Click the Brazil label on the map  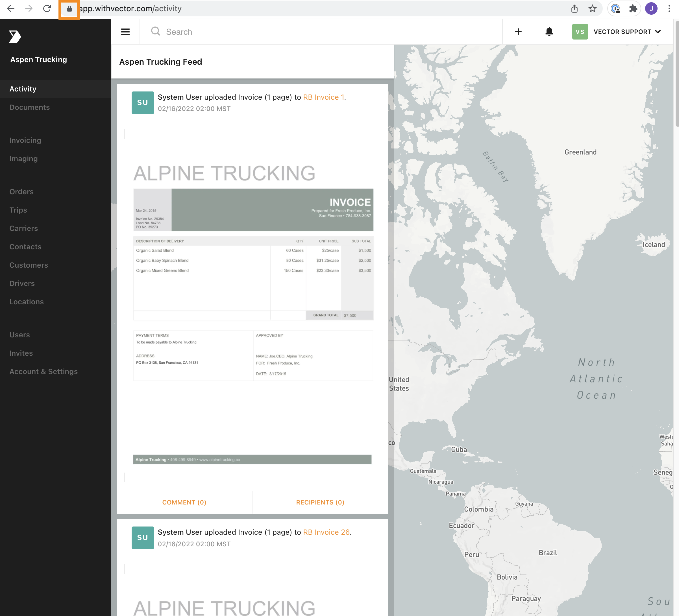[x=548, y=553]
